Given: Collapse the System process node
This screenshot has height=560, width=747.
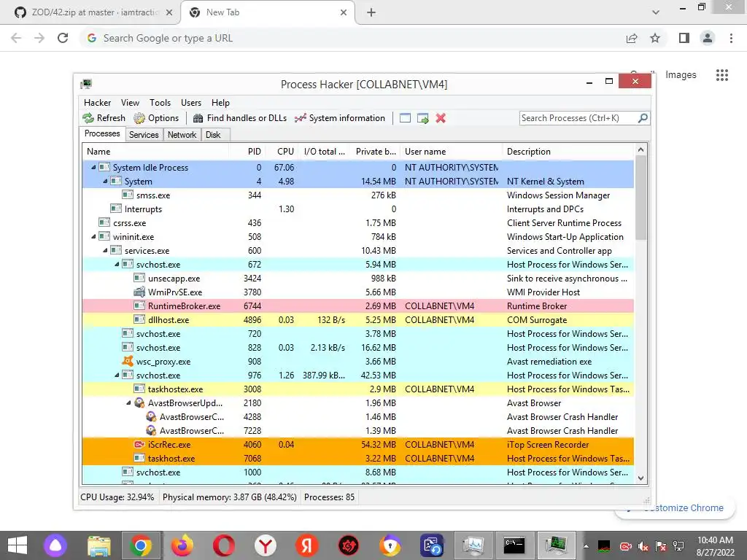Looking at the screenshot, I should [105, 181].
